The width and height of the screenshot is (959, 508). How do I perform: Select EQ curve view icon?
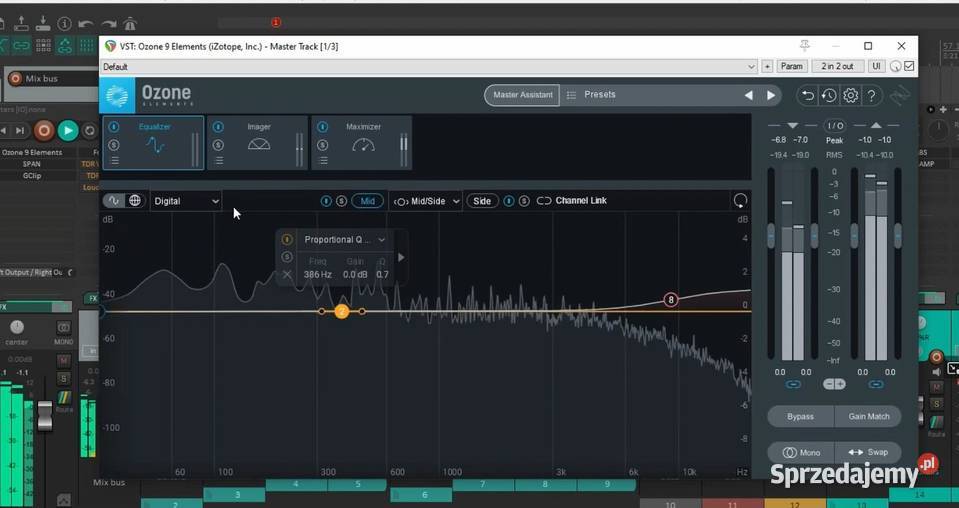[x=114, y=201]
